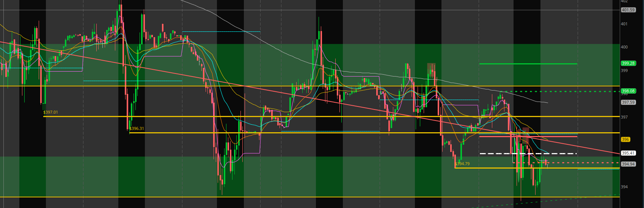The height and width of the screenshot is (208, 644).
Task: Click the 394.94 last price bubble
Action: coord(628,164)
